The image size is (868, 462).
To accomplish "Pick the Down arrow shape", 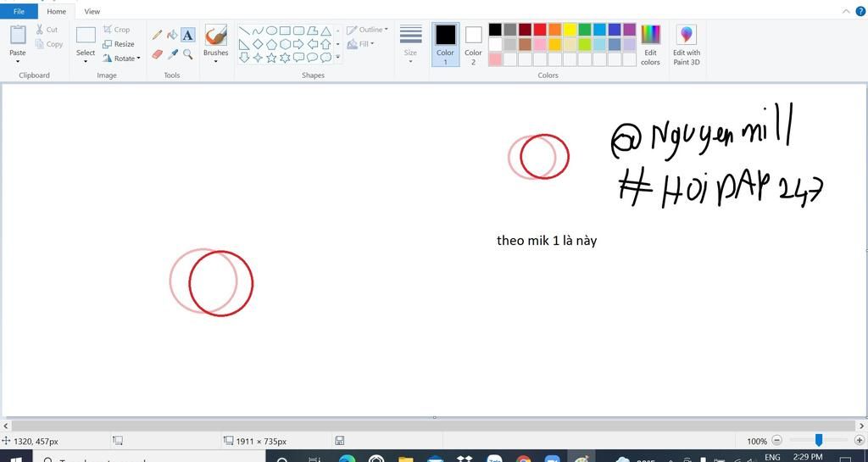I will tap(244, 58).
